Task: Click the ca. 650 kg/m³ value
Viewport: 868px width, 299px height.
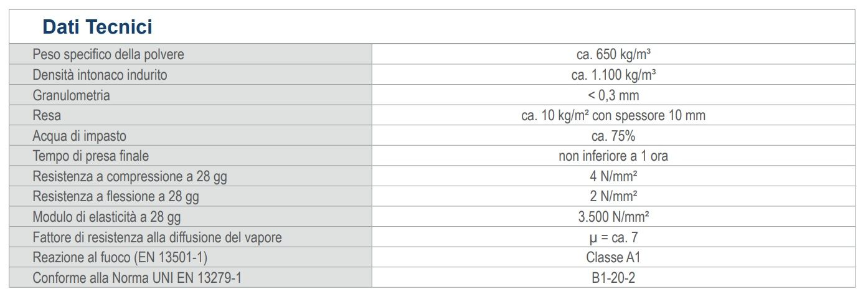Action: tap(613, 55)
